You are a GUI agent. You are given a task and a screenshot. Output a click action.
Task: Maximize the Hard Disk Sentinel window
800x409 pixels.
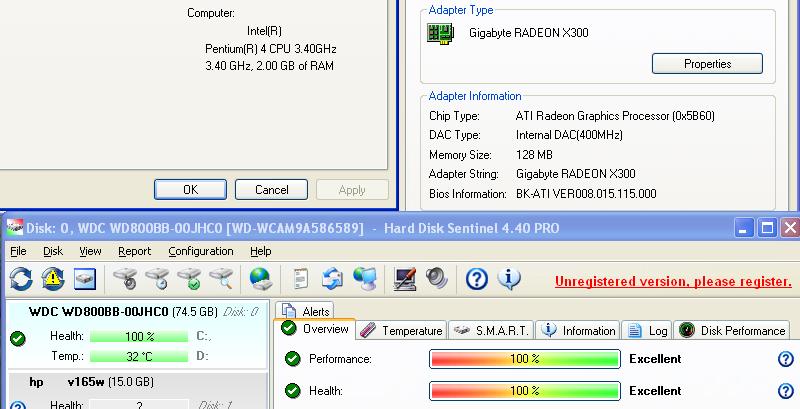[767, 227]
